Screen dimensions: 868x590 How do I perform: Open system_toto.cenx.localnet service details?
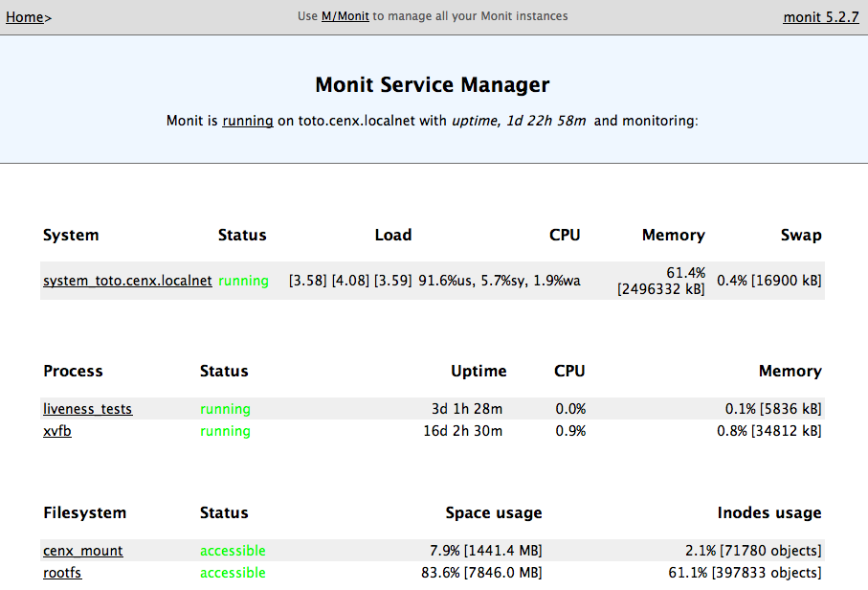click(x=127, y=281)
